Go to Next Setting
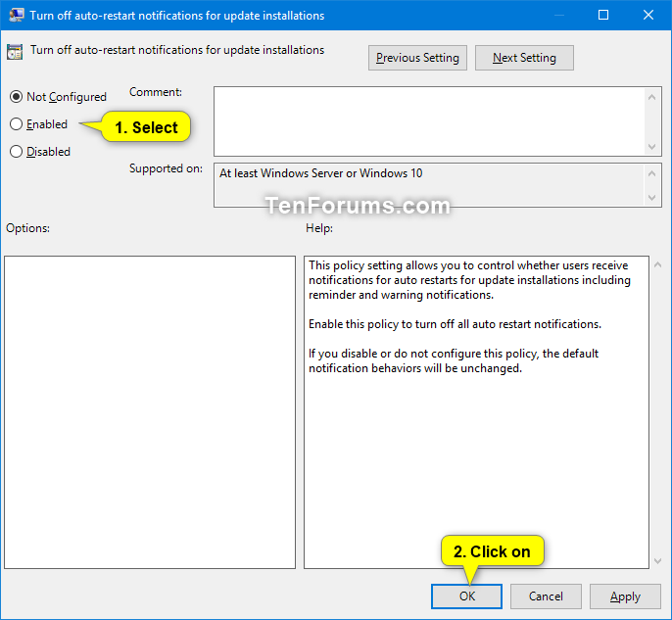Viewport: 672px width, 620px height. [524, 58]
